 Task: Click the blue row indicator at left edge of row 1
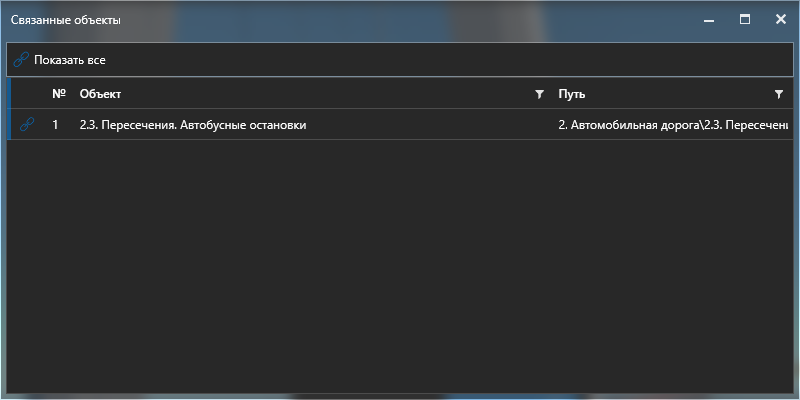coord(10,125)
